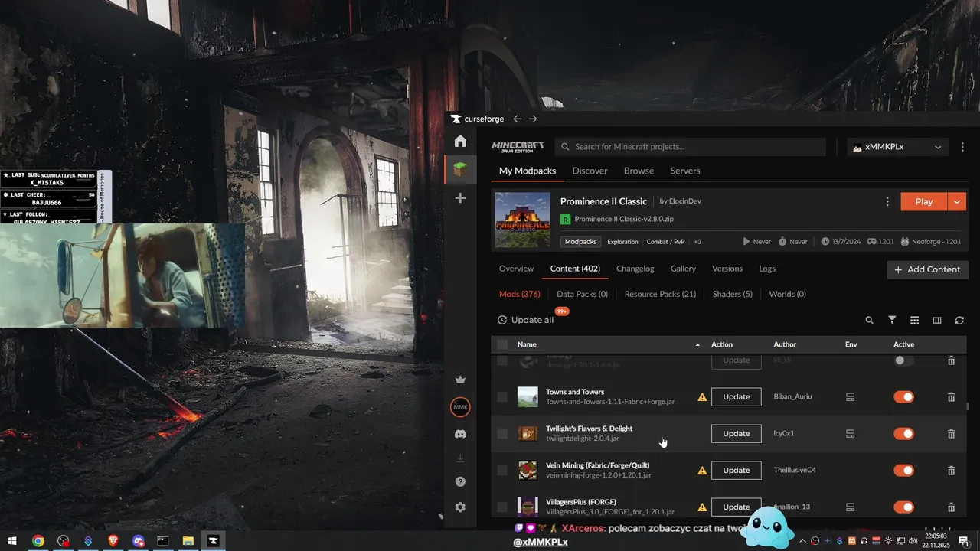Select the Resource Packs (21) tab
The image size is (980, 551).
click(x=660, y=294)
